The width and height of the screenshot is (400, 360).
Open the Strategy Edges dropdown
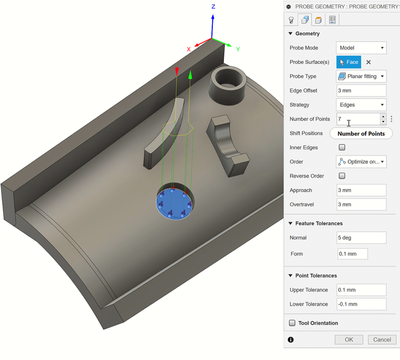coord(361,105)
